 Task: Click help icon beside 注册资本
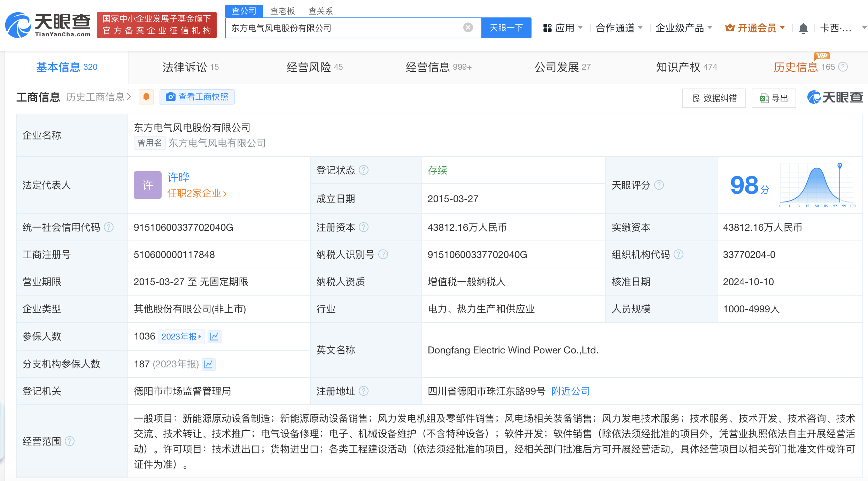pos(364,227)
